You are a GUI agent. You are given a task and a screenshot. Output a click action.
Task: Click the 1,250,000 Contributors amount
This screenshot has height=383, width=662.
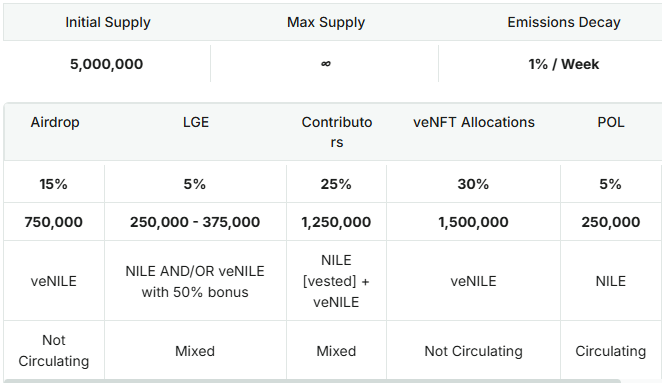tap(336, 222)
